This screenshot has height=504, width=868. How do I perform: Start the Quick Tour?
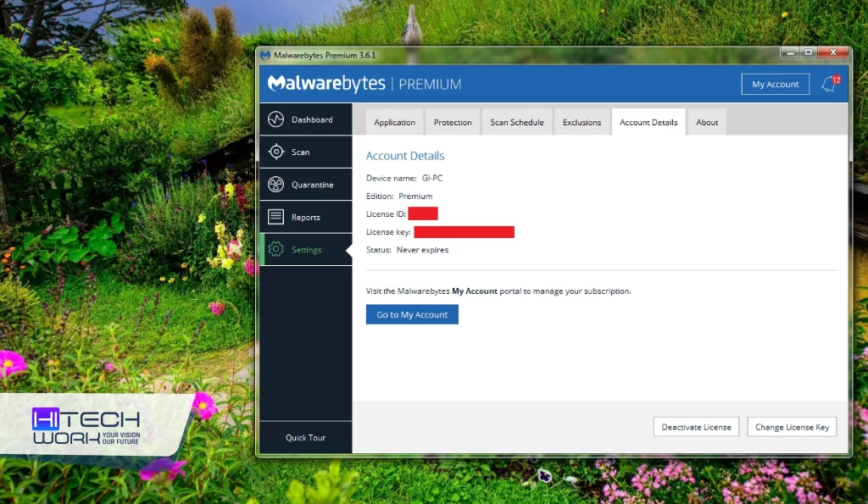[305, 438]
